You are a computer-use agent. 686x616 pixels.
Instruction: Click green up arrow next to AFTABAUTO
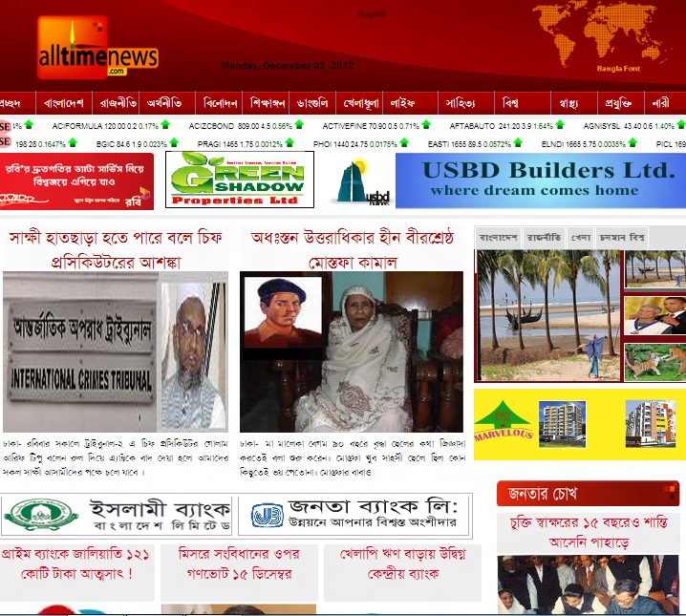pyautogui.click(x=560, y=125)
